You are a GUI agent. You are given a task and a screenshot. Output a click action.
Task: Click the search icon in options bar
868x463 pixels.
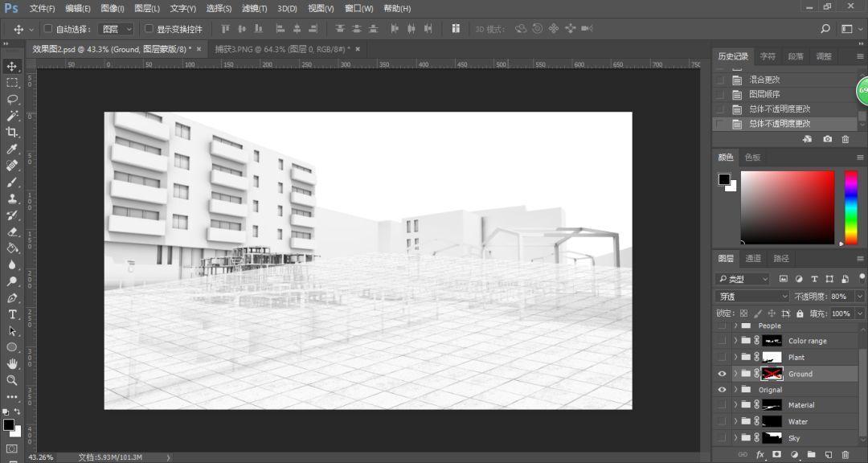[x=825, y=29]
